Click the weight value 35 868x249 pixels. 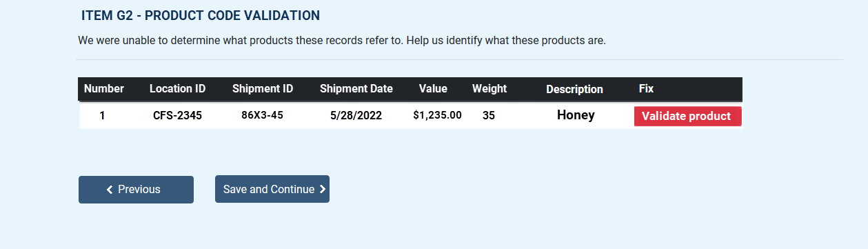[488, 115]
